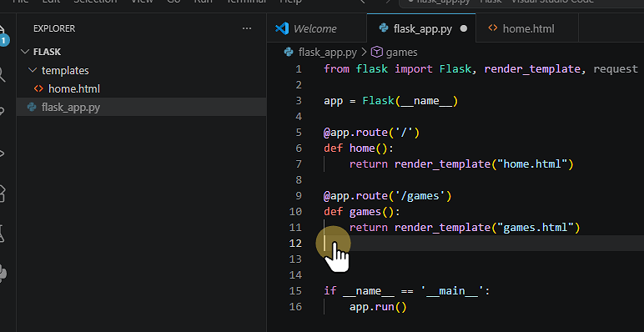
Task: Switch to the flask_app.py editor tab
Action: pos(422,28)
